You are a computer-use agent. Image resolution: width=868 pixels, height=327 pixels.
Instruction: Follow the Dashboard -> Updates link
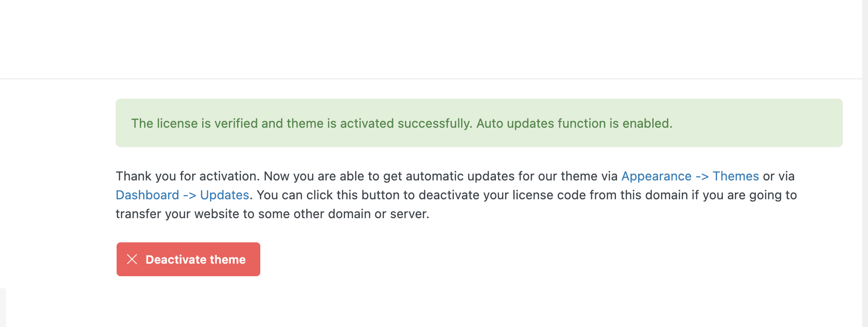182,195
